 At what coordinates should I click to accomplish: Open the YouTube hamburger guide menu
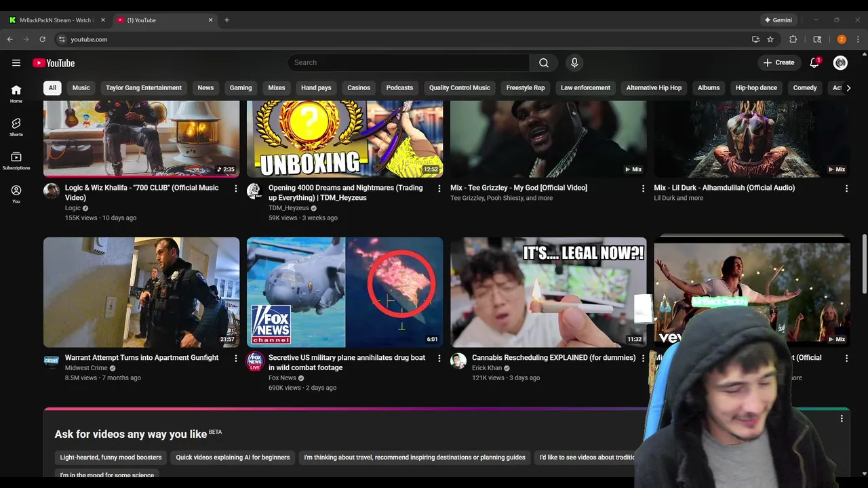tap(16, 63)
